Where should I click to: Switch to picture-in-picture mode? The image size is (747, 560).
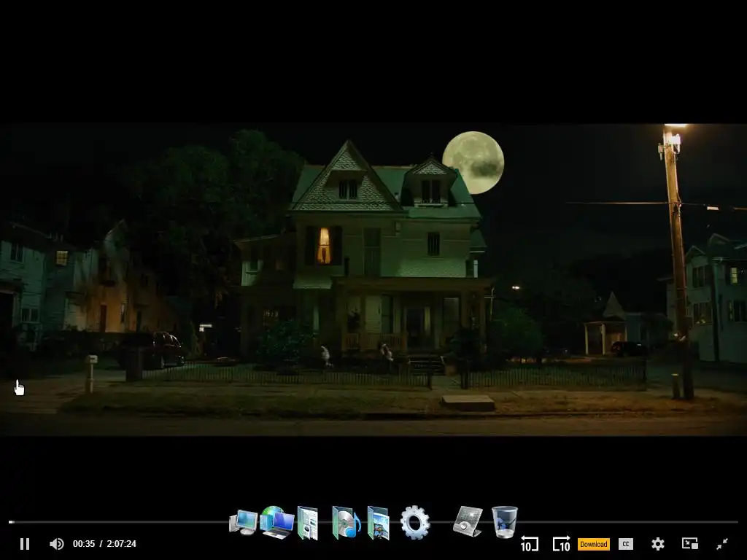pos(690,544)
